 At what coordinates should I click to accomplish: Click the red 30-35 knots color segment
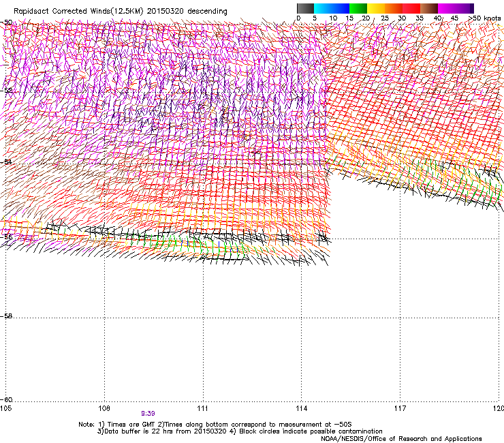[411, 8]
